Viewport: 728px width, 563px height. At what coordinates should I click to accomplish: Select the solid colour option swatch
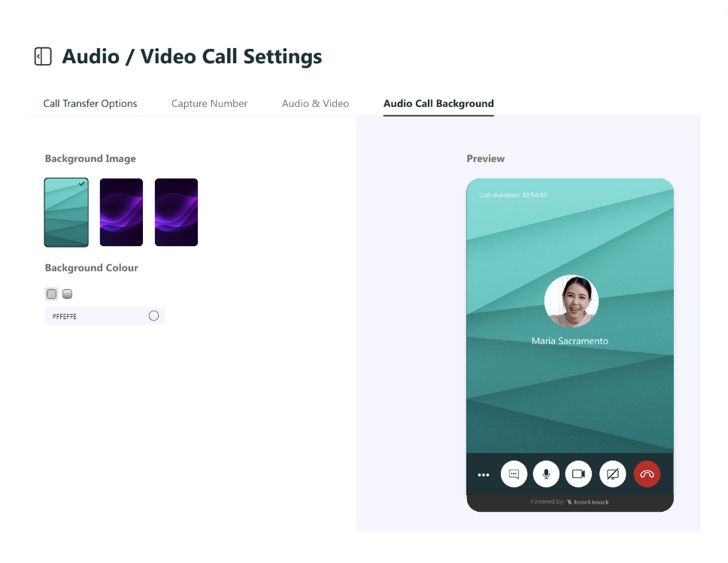(51, 294)
